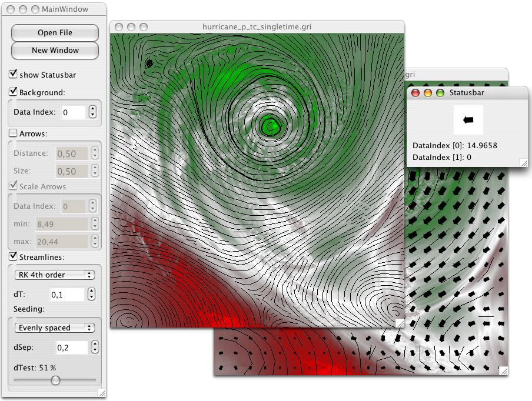This screenshot has height=401, width=532.
Task: Click the min field showing 8,49
Action: pos(61,224)
